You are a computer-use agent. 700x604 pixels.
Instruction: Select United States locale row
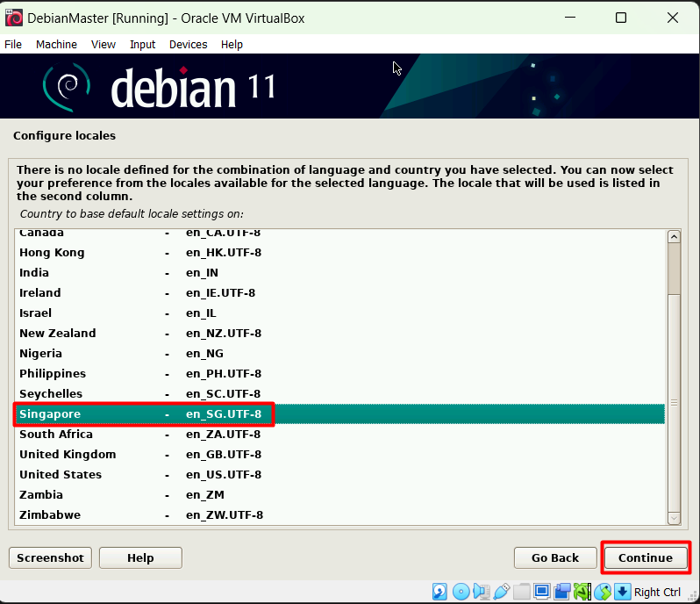click(339, 474)
